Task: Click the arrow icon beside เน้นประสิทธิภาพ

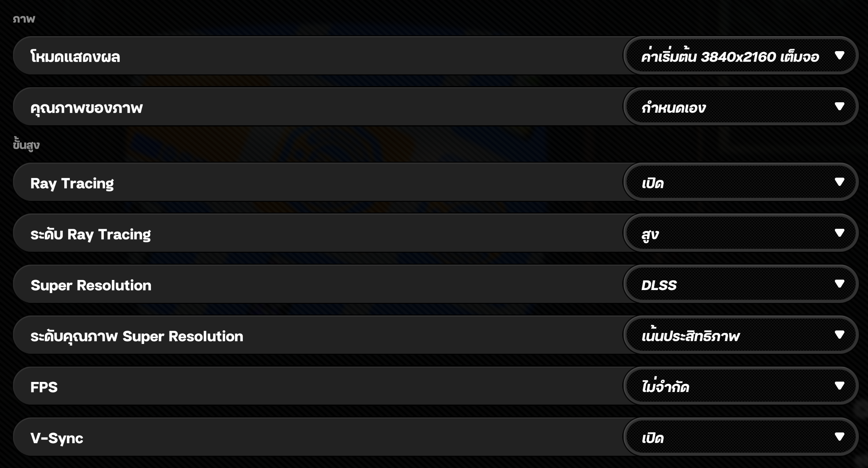Action: coord(839,334)
